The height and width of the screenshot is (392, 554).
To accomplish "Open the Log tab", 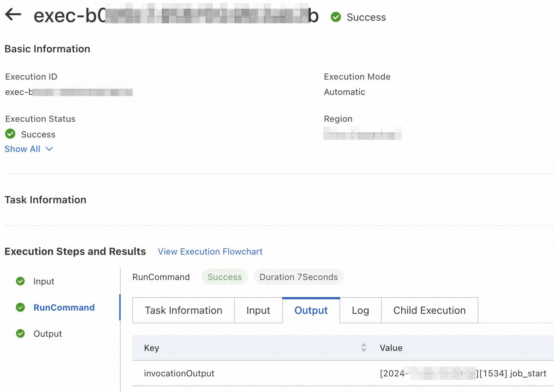I will point(360,310).
